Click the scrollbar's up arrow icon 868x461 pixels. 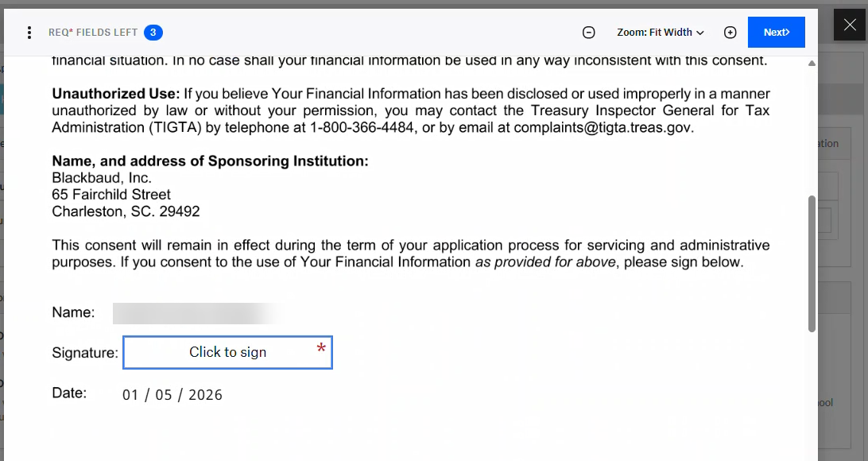click(812, 63)
